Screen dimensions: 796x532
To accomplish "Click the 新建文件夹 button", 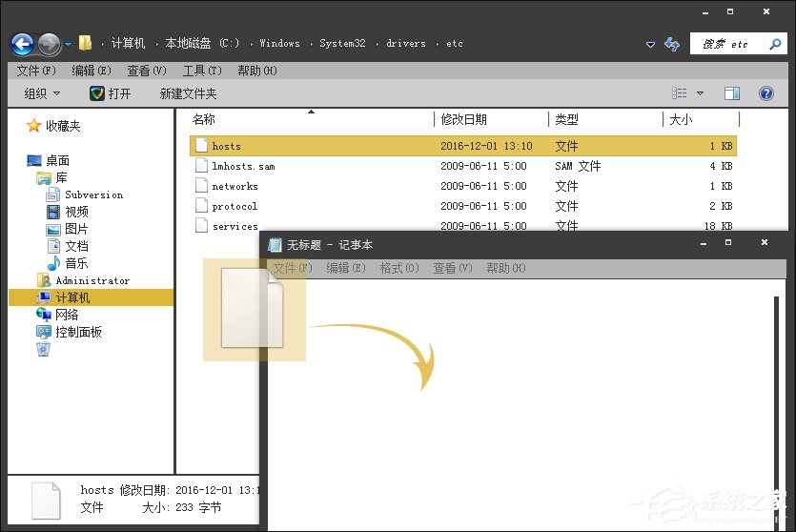I will 188,93.
